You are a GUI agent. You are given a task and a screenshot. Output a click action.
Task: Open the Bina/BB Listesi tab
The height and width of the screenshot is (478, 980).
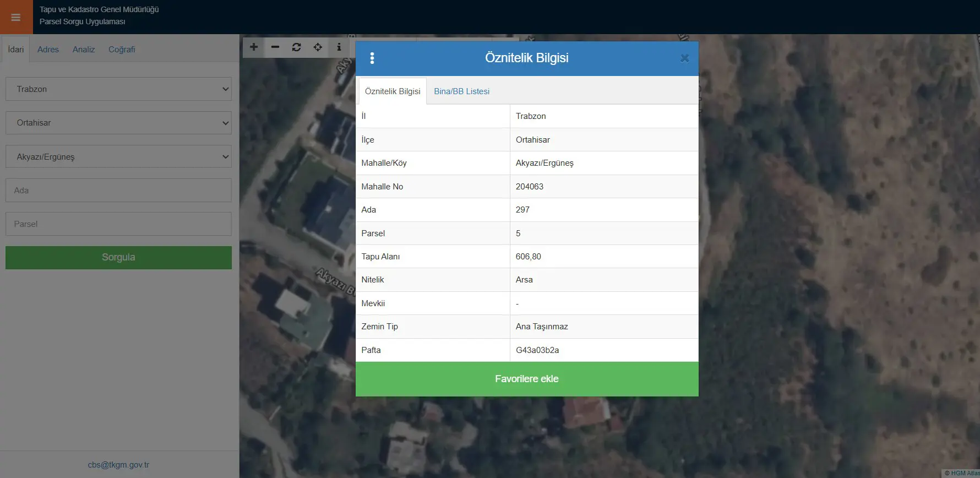tap(461, 91)
